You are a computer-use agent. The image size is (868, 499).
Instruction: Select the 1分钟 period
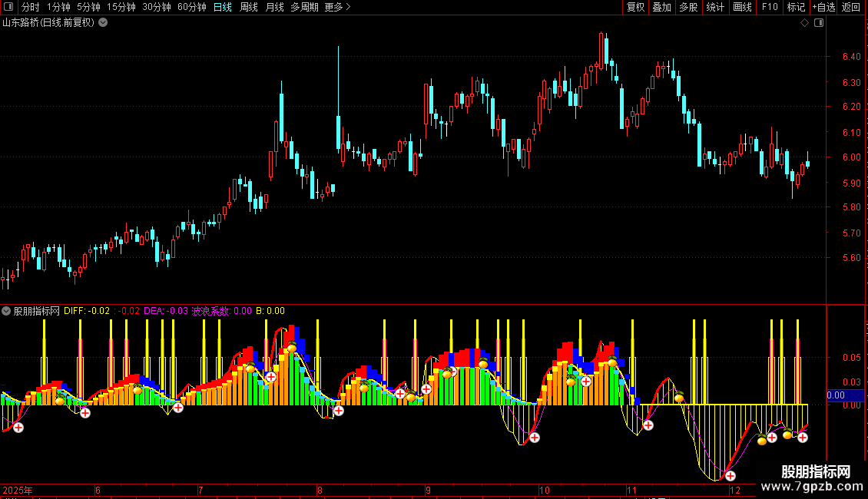point(58,7)
